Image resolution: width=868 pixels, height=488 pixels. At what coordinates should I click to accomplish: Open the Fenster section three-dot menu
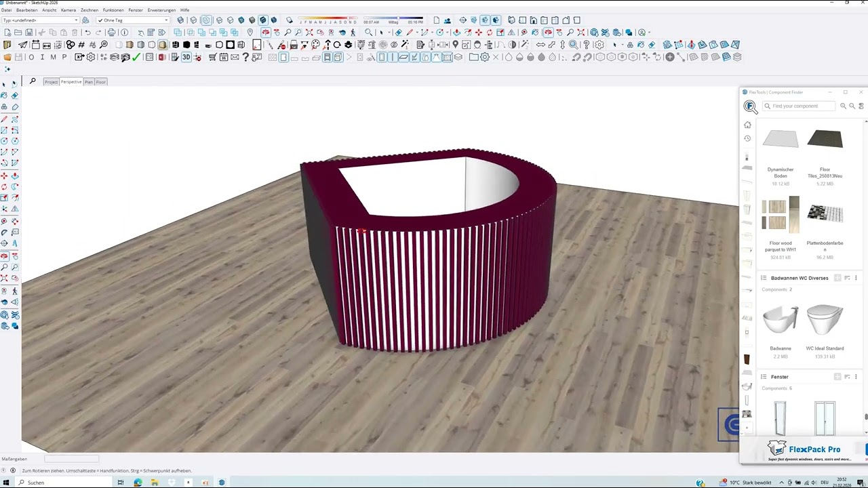[856, 377]
